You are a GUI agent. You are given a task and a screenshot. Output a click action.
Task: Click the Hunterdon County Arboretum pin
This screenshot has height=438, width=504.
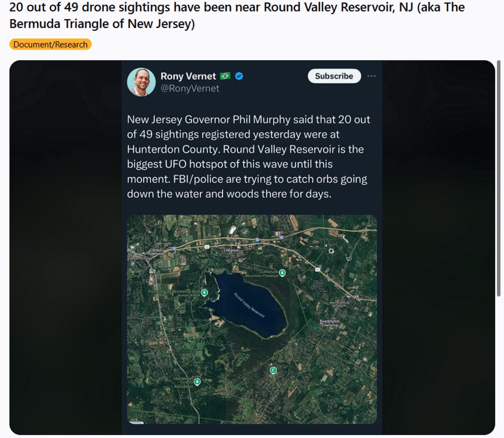tap(197, 382)
